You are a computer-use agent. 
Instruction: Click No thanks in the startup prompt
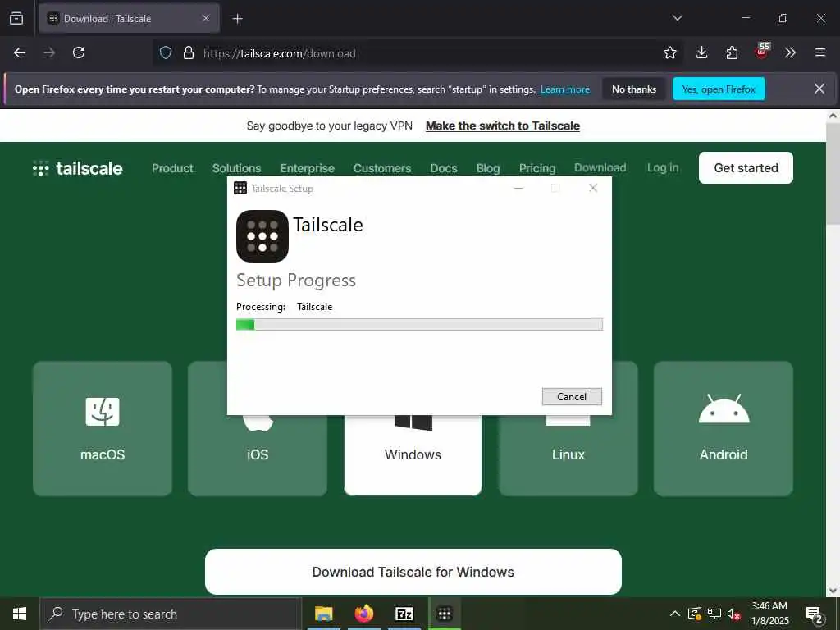(634, 89)
